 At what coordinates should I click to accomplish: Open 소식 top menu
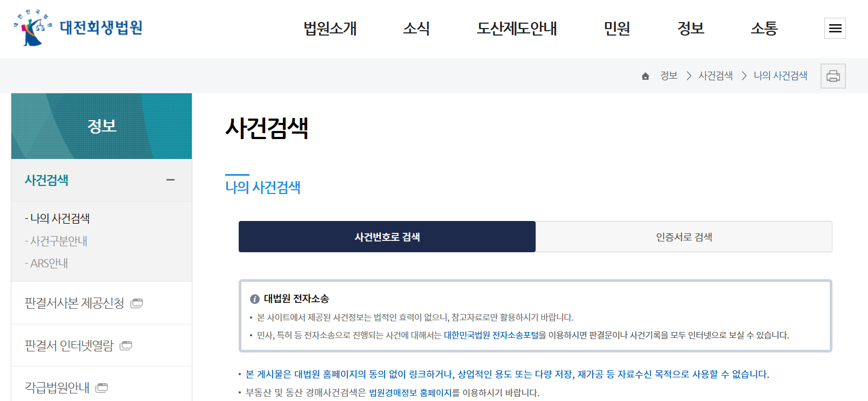(x=416, y=28)
